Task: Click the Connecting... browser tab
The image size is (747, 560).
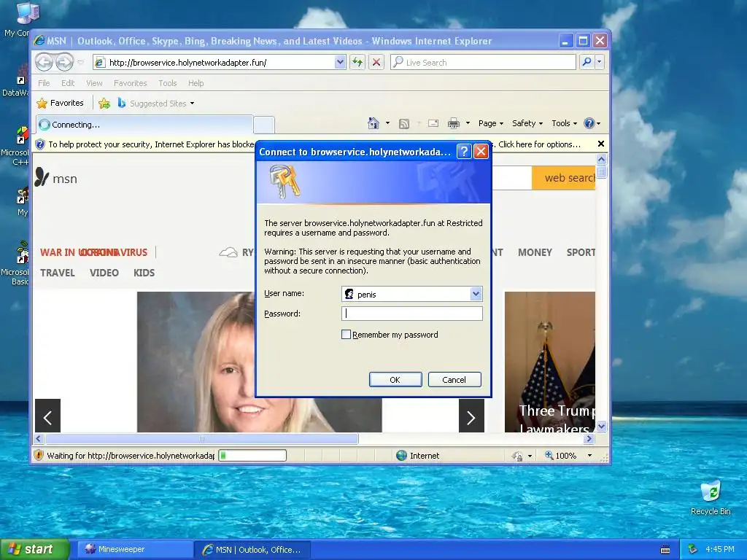Action: 144,125
